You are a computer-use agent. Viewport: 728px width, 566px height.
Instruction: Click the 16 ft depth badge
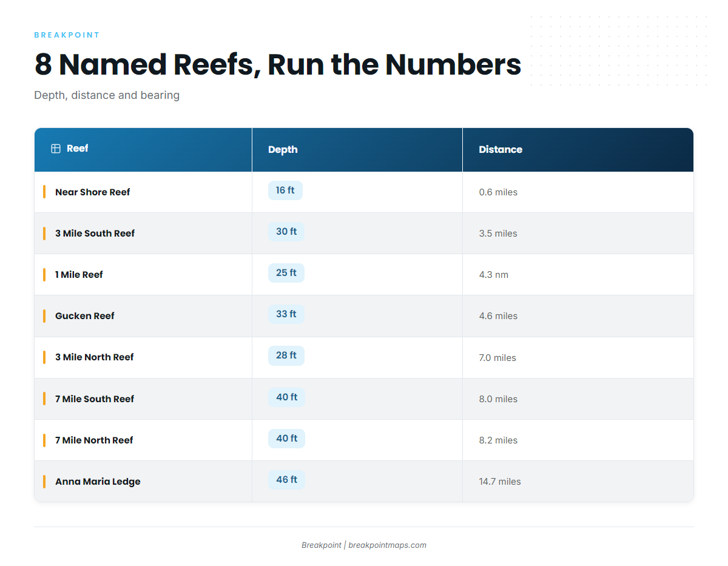(285, 190)
